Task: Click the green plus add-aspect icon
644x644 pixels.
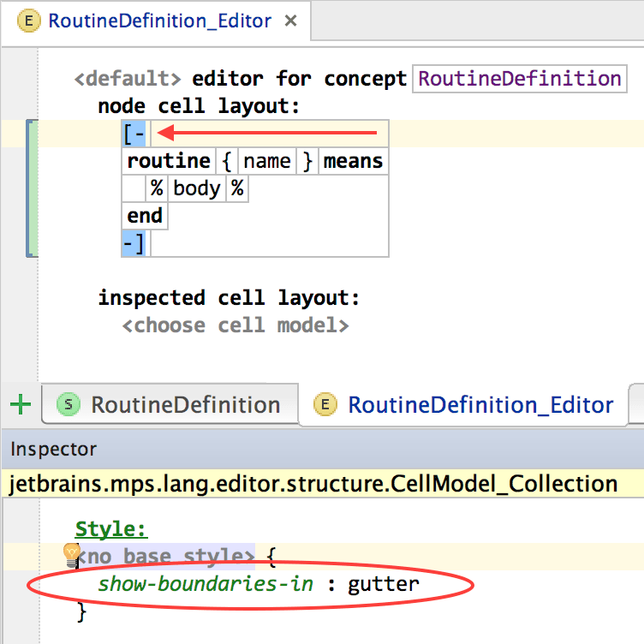Action: point(20,404)
